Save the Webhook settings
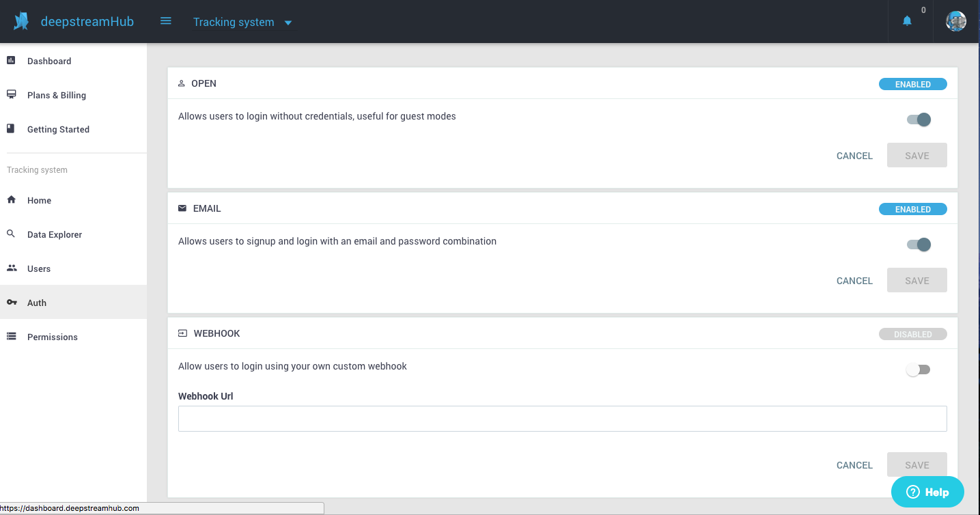980x515 pixels. coord(916,465)
